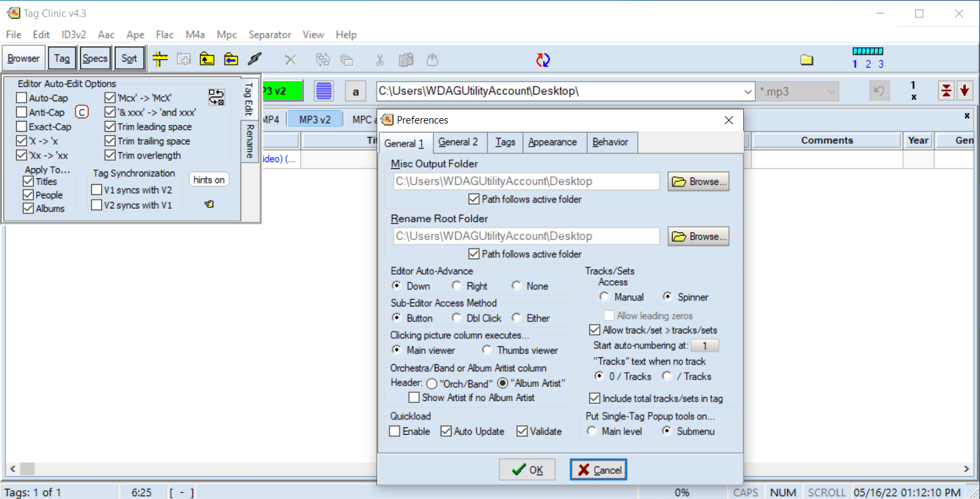Click OK in Preferences dialog

pyautogui.click(x=527, y=470)
